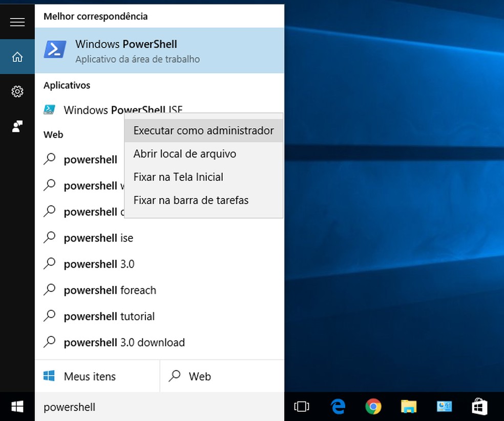504x421 pixels.
Task: Expand the hamburger menu
Action: (17, 22)
